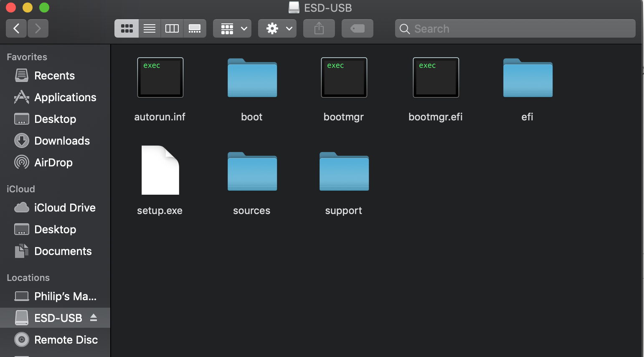Switch to gallery view
Viewport: 644px width, 357px height.
[195, 28]
